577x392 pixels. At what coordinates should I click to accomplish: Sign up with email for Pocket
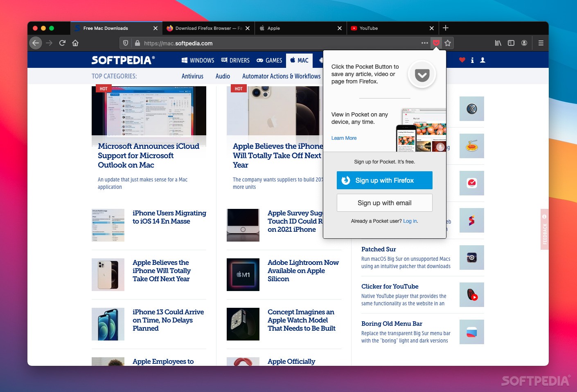(x=384, y=203)
